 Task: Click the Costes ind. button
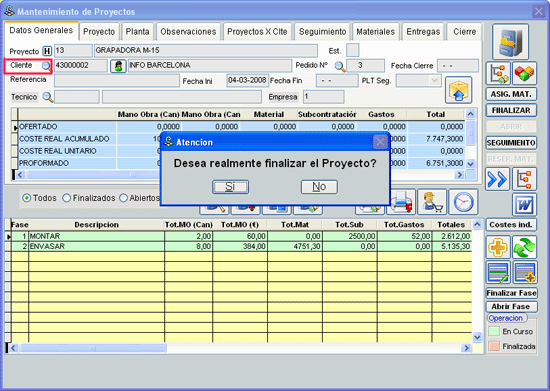coord(511,225)
